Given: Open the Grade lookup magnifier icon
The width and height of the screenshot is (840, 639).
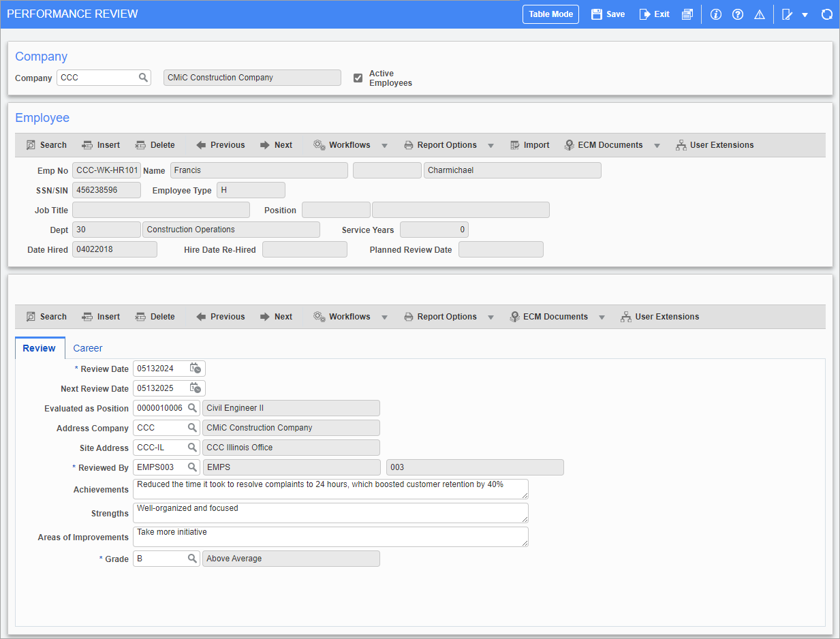Looking at the screenshot, I should tap(192, 559).
